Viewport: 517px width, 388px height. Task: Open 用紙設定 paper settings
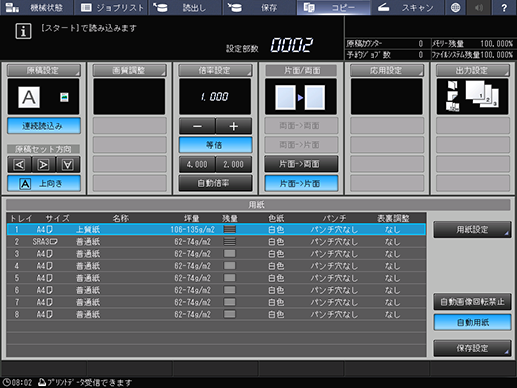(x=472, y=230)
